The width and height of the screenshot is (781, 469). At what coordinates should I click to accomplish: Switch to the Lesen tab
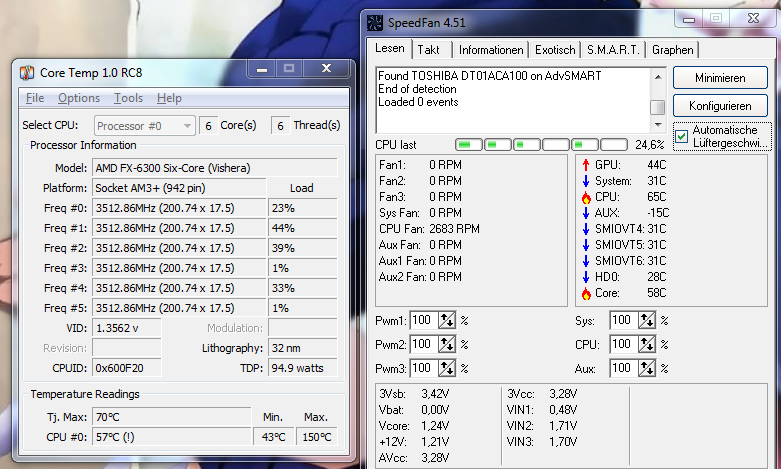pyautogui.click(x=390, y=48)
